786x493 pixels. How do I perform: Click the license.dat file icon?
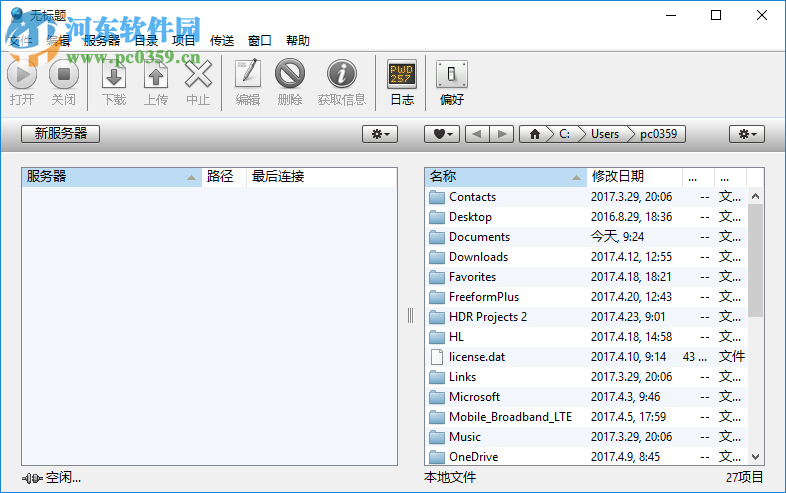(437, 357)
